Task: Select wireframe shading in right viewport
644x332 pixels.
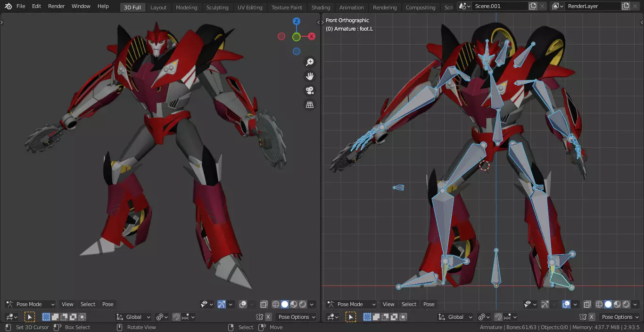Action: [599, 304]
